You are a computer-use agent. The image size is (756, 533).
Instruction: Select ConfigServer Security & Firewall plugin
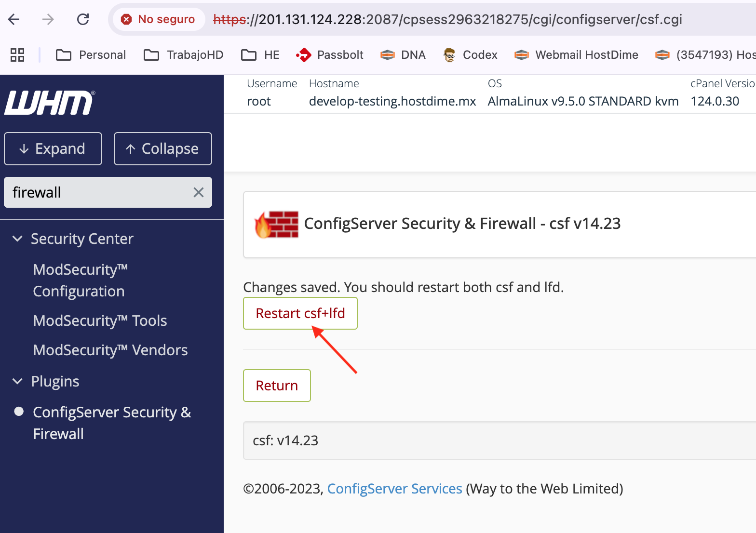[112, 423]
